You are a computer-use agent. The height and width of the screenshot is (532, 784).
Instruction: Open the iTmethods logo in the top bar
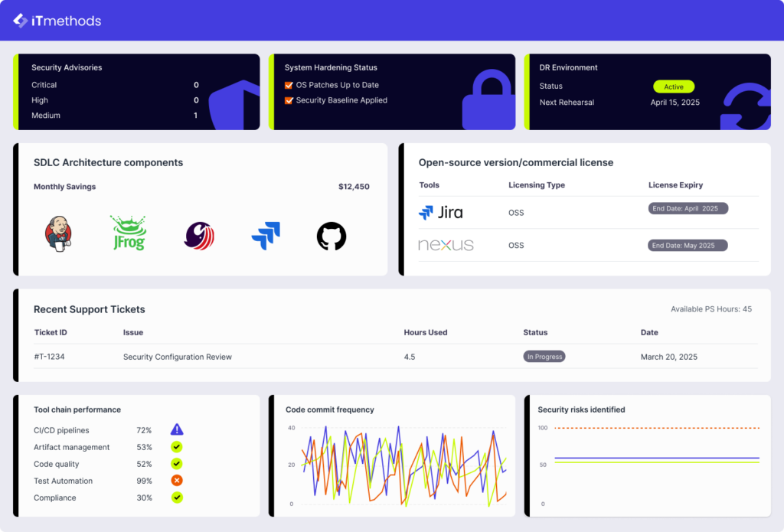(56, 21)
